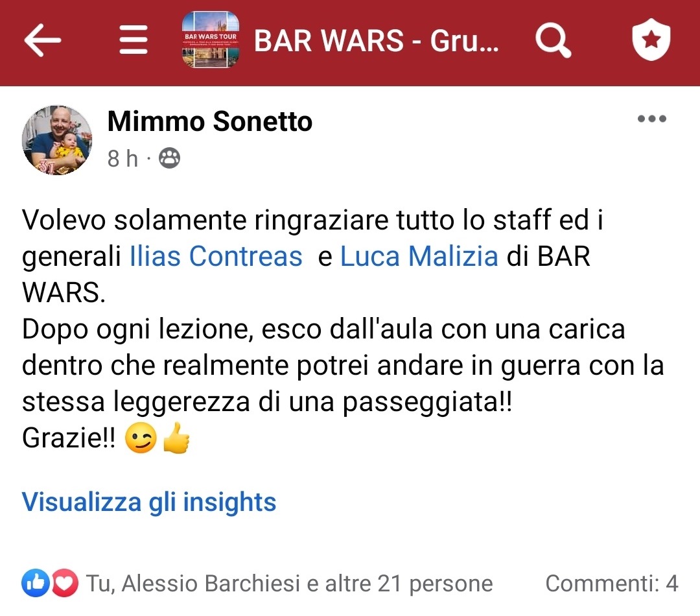Tap the search magnifier icon
The image size is (700, 616).
click(554, 40)
